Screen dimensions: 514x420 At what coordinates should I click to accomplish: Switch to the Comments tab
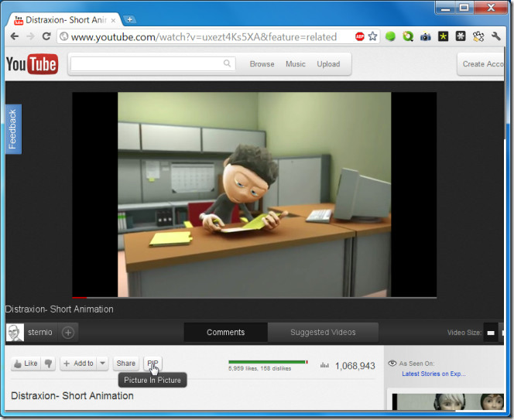pos(225,332)
